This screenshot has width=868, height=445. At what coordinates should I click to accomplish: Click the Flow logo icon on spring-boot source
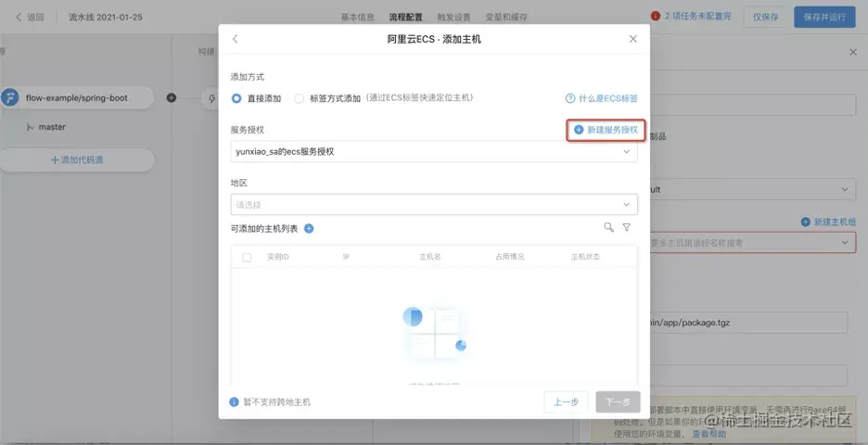coord(9,98)
